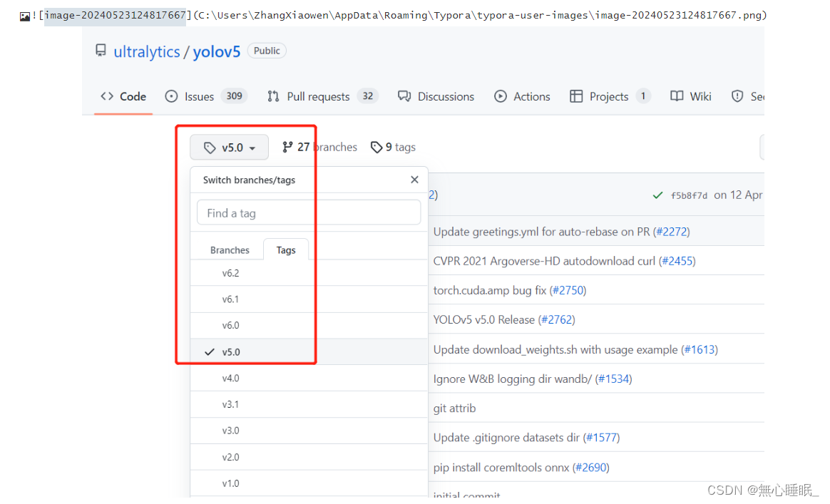
Task: Click the branch icon beside 27 branches
Action: pos(287,147)
